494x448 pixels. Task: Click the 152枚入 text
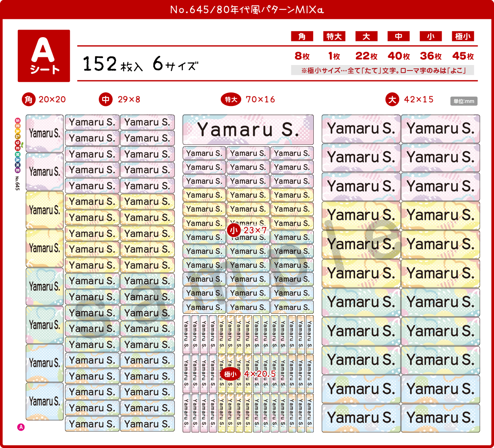(113, 64)
